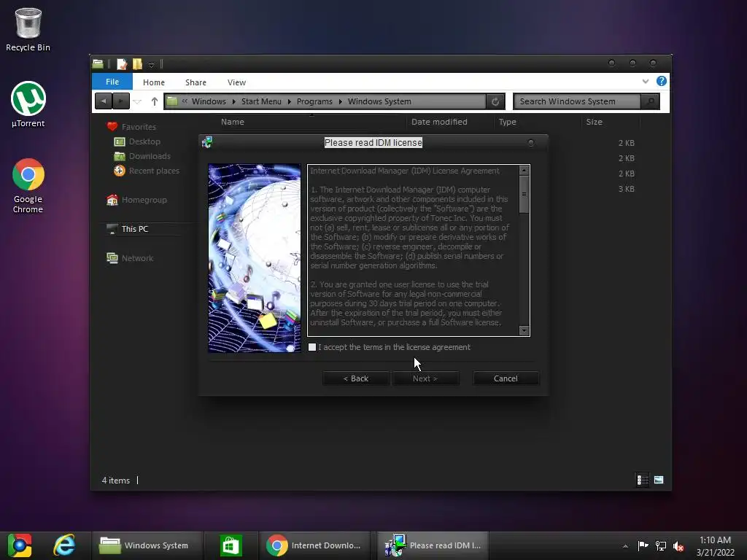Screen dimensions: 747x560
Task: Open recent locations dropdown arrow
Action: (137, 102)
